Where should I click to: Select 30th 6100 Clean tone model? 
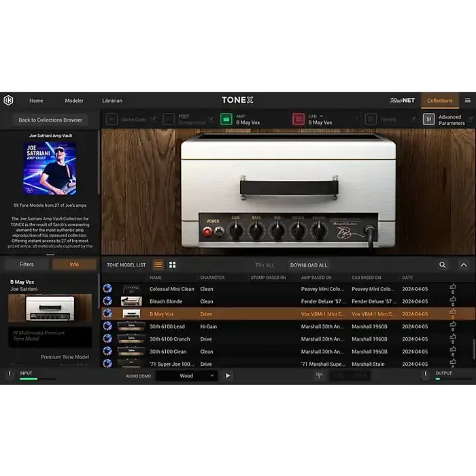288,352
